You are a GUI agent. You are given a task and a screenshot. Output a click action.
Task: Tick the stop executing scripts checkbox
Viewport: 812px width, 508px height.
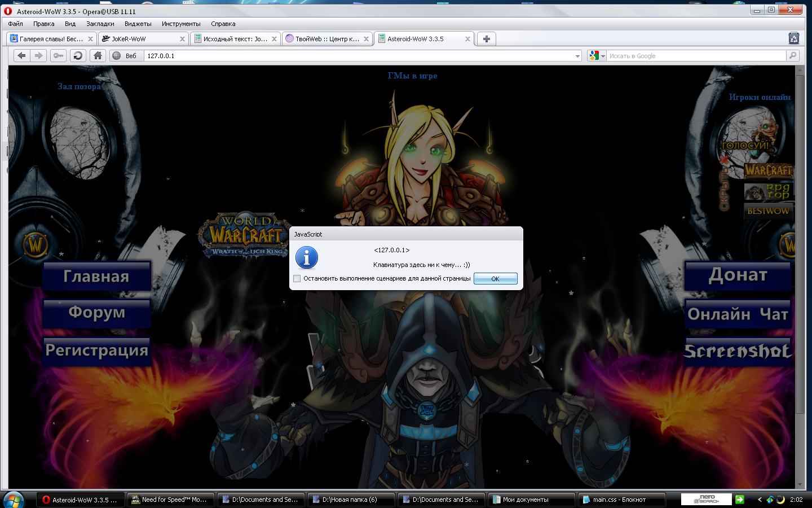tap(297, 278)
